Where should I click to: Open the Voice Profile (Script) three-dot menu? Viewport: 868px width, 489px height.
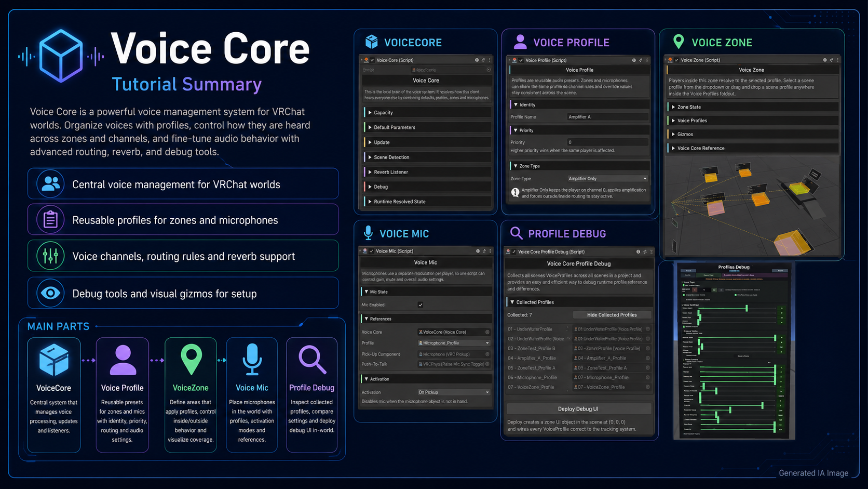coord(647,60)
